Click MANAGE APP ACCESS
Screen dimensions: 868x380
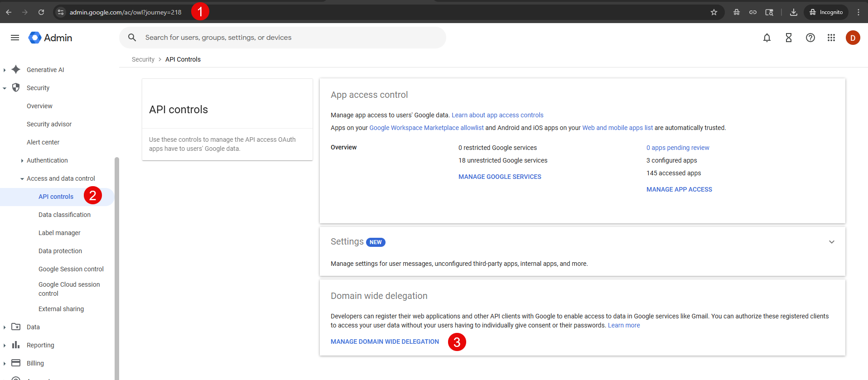[x=679, y=189]
